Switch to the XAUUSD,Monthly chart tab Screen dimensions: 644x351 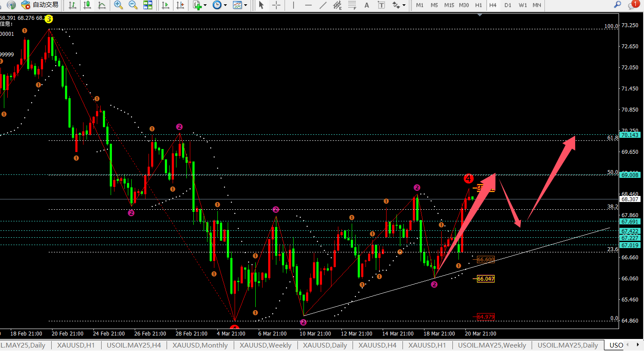coord(200,345)
